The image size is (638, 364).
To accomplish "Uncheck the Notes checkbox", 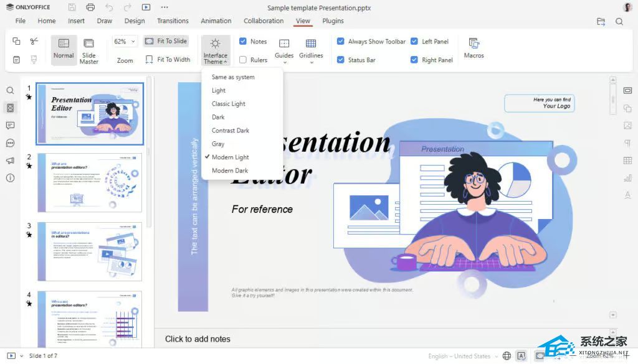I will pyautogui.click(x=243, y=41).
